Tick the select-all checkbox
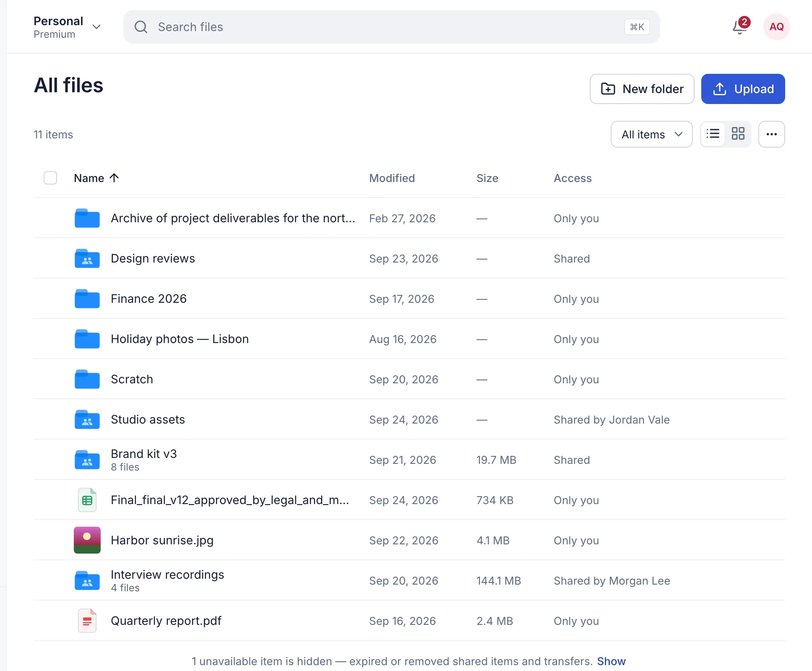This screenshot has width=812, height=671. tap(50, 178)
